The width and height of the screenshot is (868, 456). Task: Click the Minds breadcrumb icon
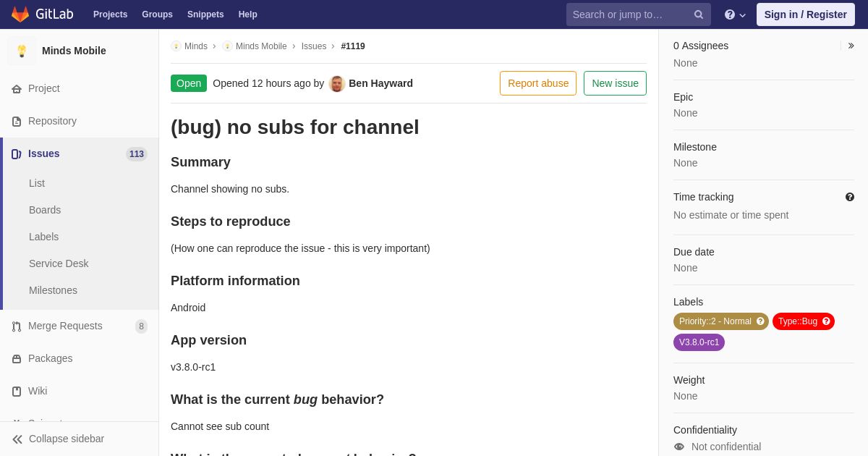pos(176,46)
